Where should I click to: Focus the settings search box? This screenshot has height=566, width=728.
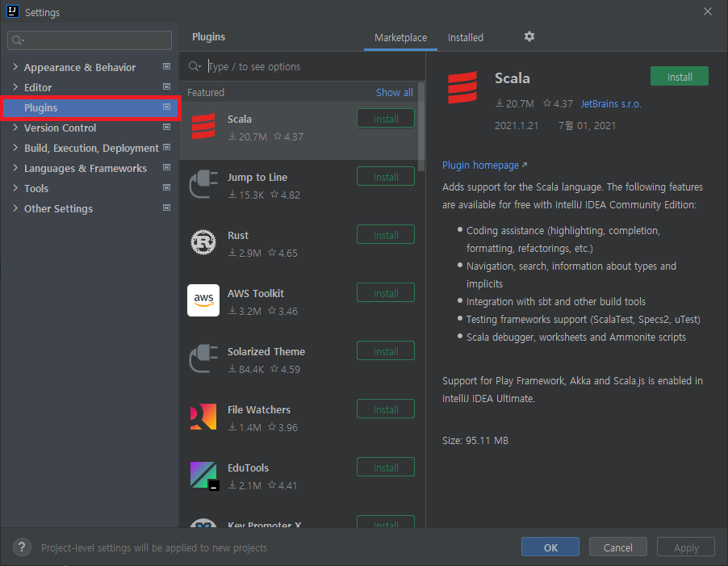pos(90,40)
